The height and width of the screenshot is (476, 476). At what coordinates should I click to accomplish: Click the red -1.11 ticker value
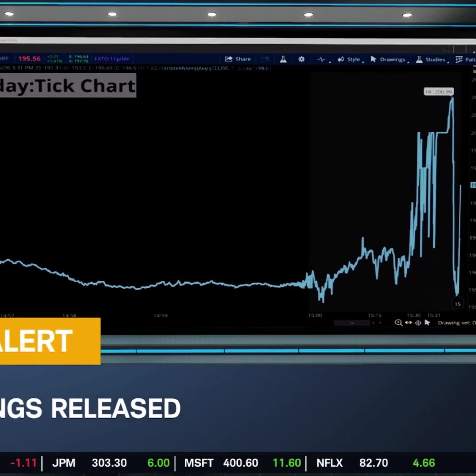(23, 463)
